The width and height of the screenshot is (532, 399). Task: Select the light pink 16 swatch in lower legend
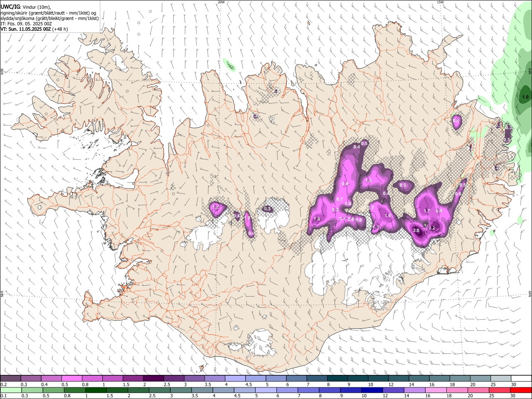[436, 390]
